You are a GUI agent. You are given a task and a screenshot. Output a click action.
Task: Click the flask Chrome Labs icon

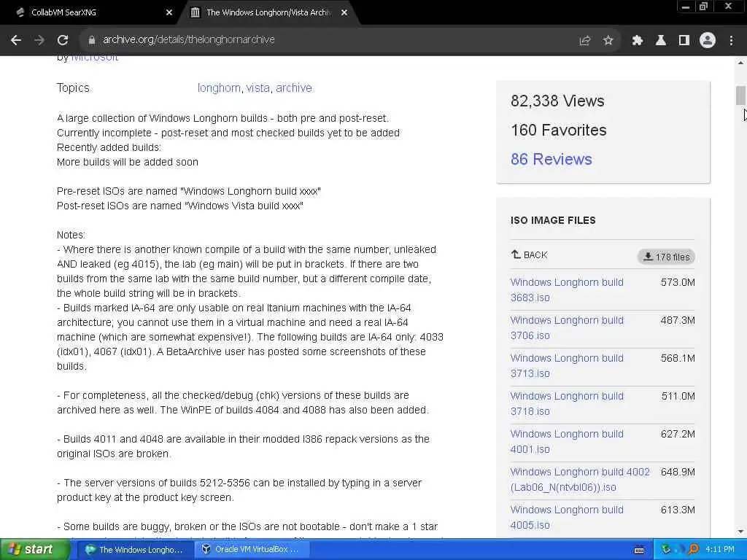(661, 41)
